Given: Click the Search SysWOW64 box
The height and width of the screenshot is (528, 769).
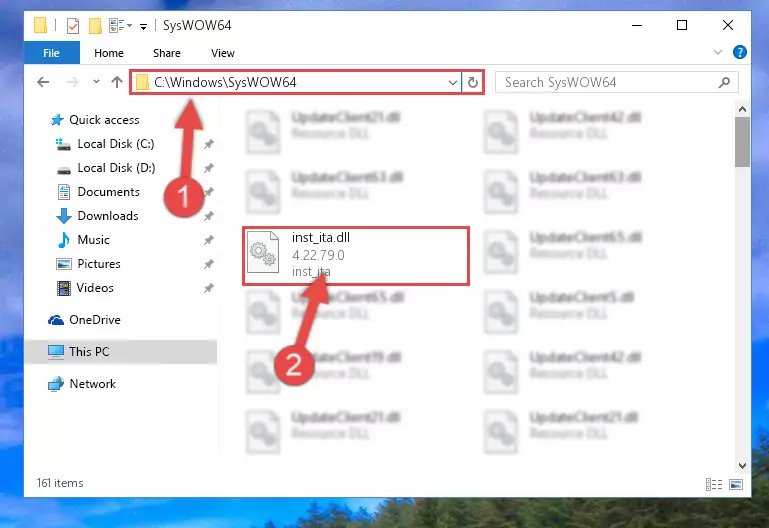Looking at the screenshot, I should (x=616, y=82).
